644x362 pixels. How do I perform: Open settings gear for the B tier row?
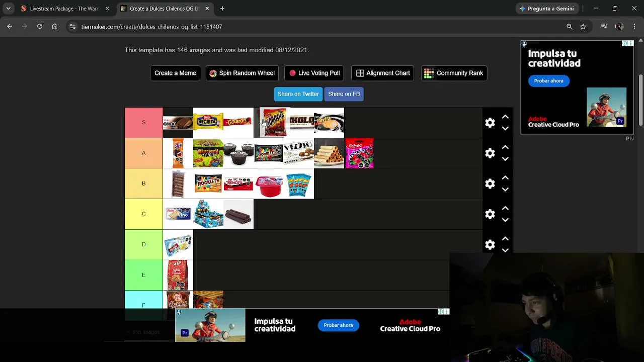[x=490, y=184]
